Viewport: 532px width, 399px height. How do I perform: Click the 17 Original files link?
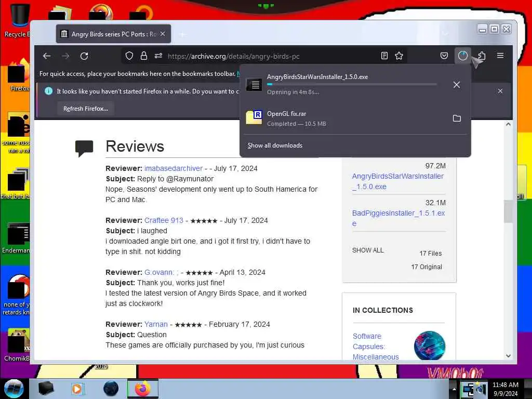click(x=426, y=267)
